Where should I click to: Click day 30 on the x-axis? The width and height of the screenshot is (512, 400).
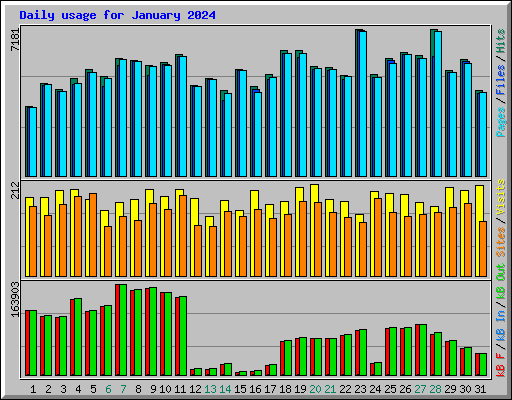(x=465, y=389)
